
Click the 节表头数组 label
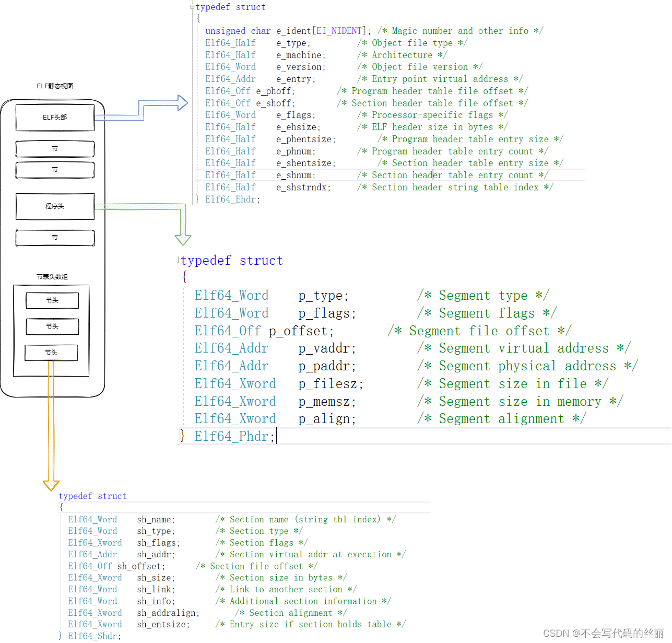tap(52, 276)
